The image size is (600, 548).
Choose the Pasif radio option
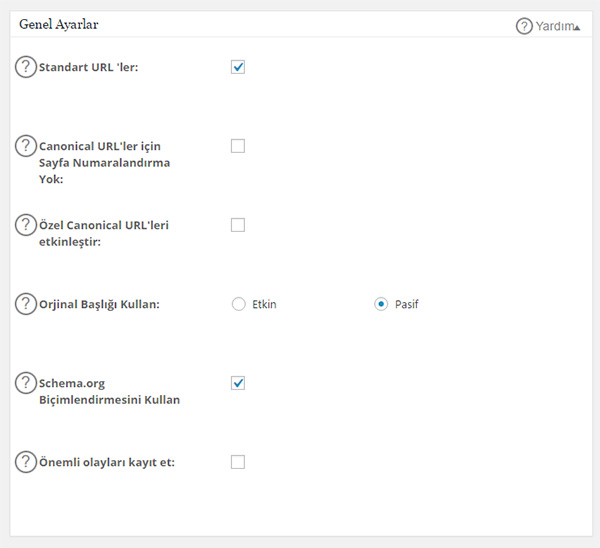381,305
